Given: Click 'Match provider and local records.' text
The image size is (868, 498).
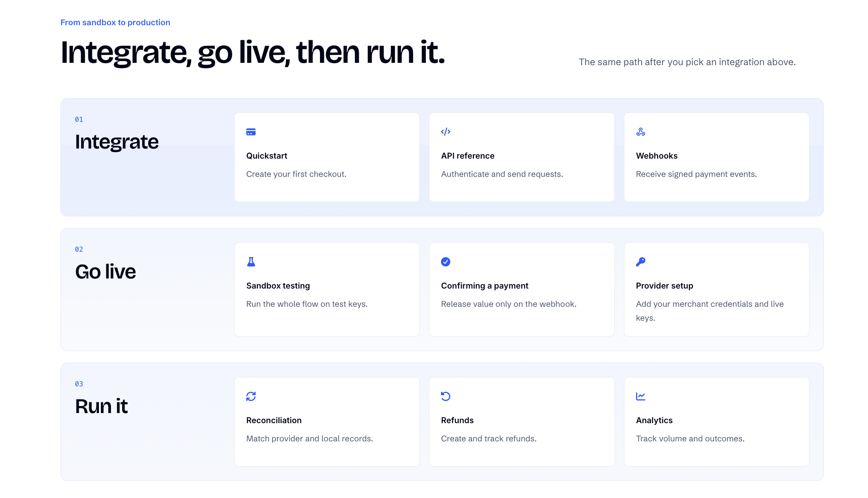Looking at the screenshot, I should click(x=310, y=439).
